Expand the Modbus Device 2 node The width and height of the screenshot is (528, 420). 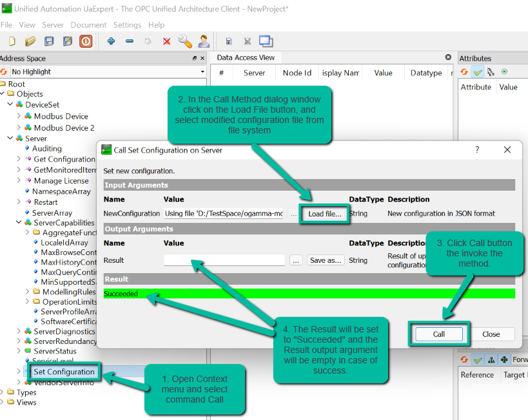pyautogui.click(x=19, y=127)
